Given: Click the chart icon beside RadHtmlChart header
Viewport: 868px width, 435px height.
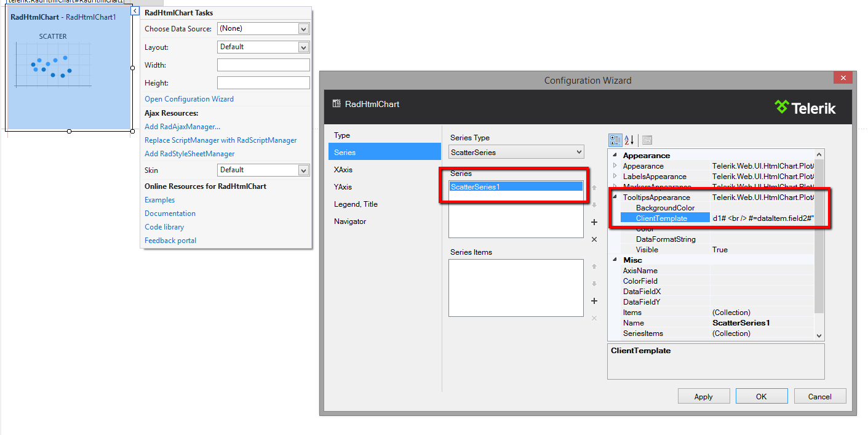Looking at the screenshot, I should (x=336, y=104).
